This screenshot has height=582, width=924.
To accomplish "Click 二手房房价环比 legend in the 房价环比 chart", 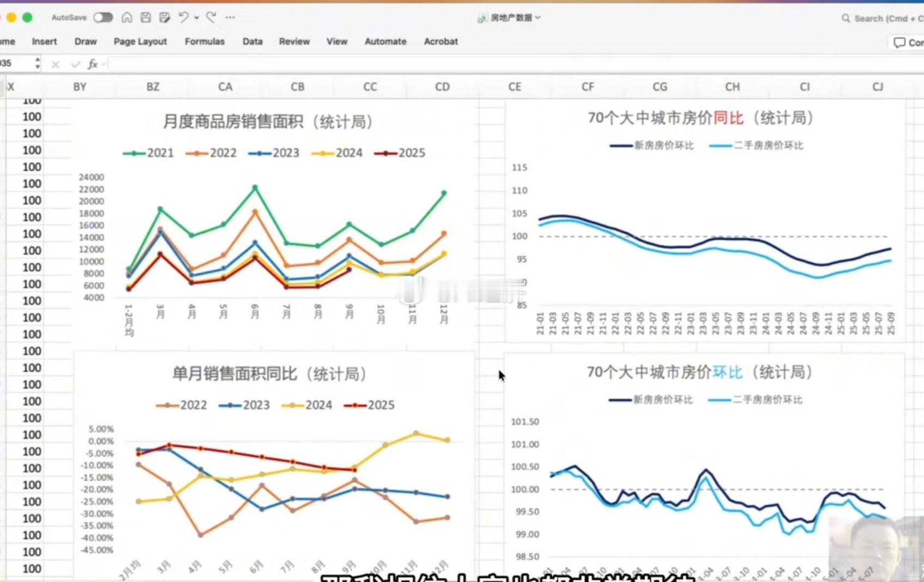I will coord(755,400).
